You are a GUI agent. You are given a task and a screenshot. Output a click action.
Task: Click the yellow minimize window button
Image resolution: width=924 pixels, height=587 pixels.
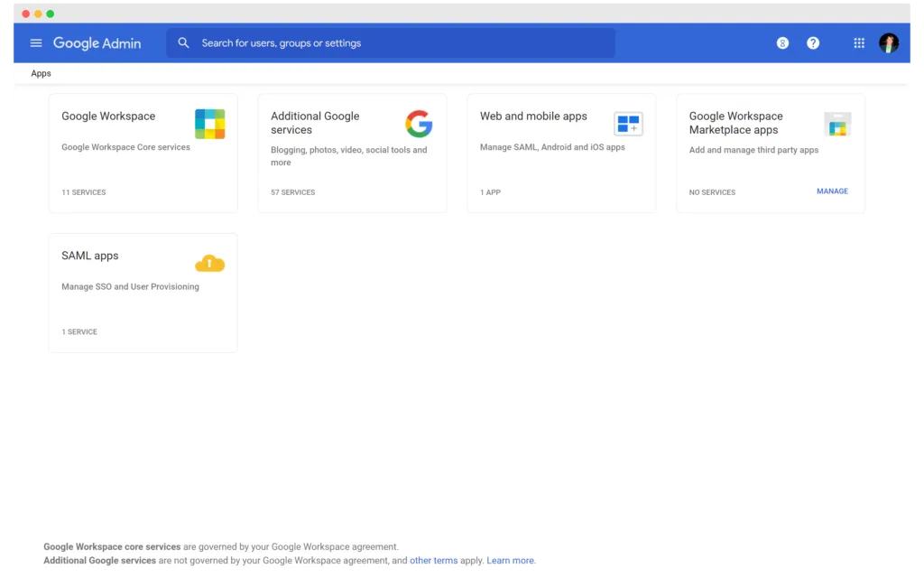tap(38, 14)
